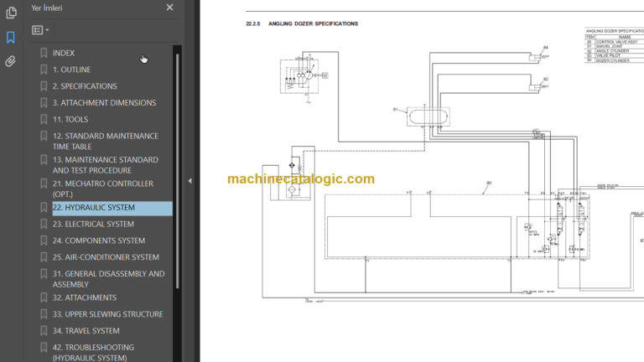644x362 pixels.
Task: Collapse the side panel with the arrow
Action: [x=190, y=181]
